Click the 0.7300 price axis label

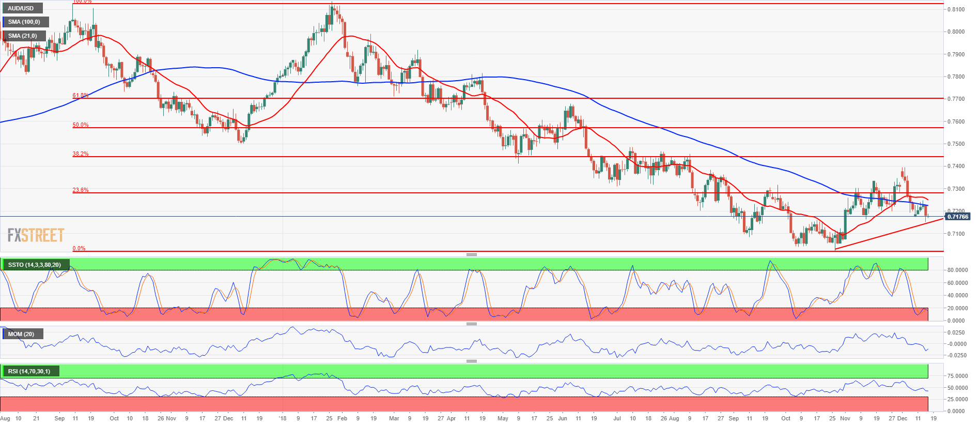[956, 189]
